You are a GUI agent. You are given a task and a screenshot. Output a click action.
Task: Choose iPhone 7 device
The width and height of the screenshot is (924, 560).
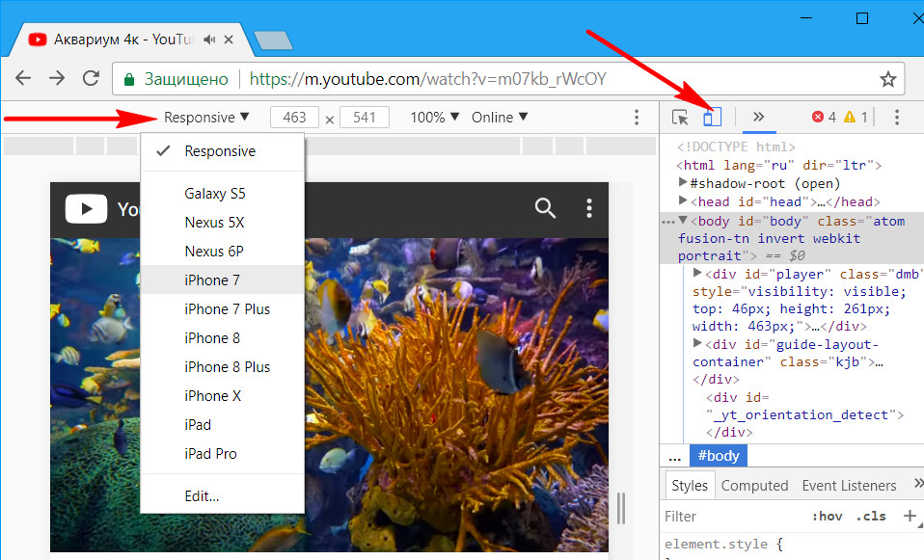click(222, 280)
